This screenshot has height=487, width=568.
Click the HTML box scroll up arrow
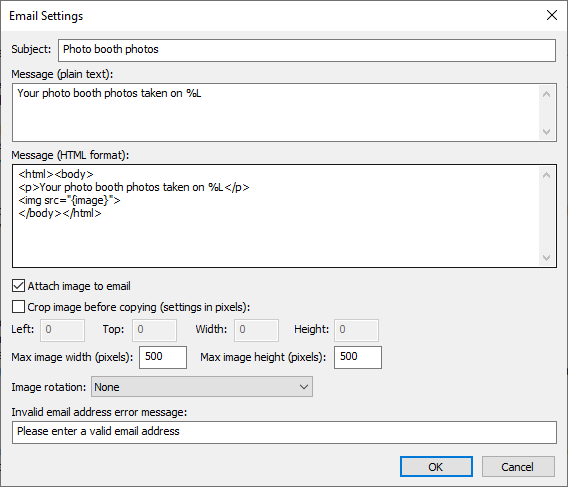pos(547,175)
